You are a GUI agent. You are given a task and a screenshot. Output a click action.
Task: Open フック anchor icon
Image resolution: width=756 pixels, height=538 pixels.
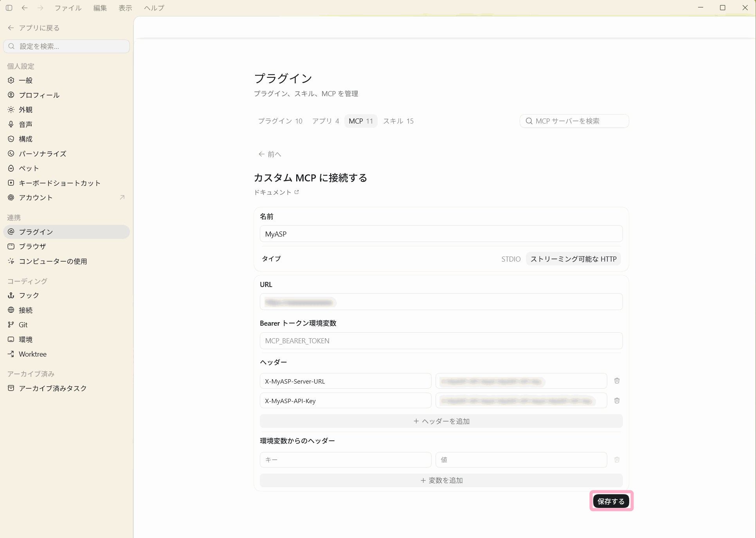[11, 295]
